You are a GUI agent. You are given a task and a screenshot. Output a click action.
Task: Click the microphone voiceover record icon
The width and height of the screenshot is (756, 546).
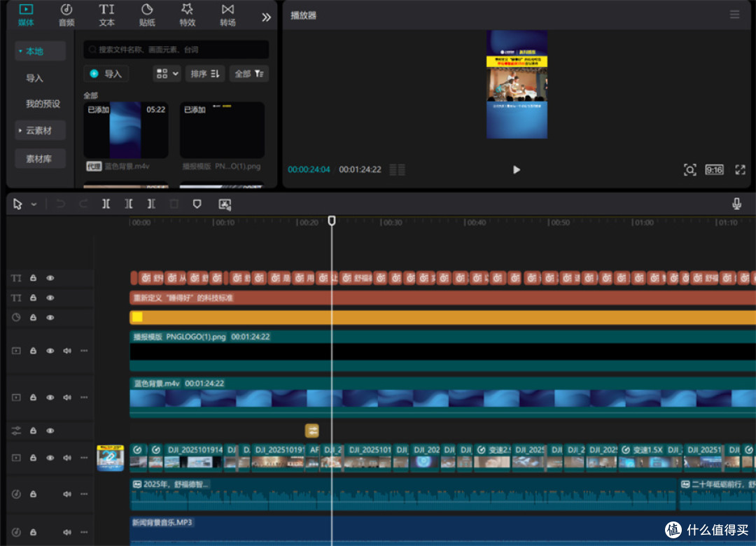pos(736,204)
